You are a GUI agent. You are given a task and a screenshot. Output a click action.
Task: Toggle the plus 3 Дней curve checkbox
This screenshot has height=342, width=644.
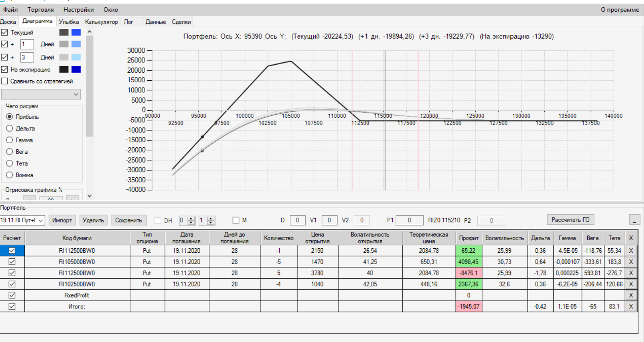[x=4, y=57]
